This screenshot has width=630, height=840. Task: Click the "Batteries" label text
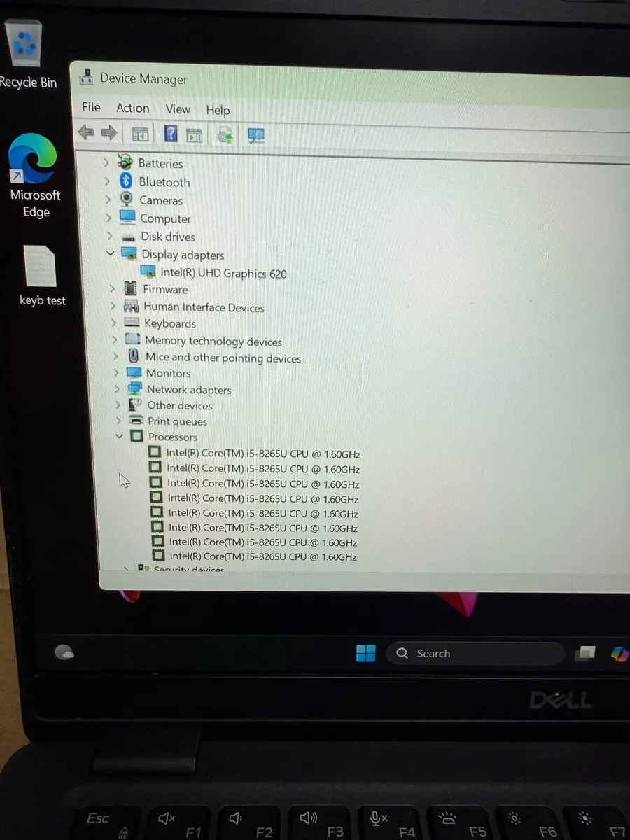160,163
